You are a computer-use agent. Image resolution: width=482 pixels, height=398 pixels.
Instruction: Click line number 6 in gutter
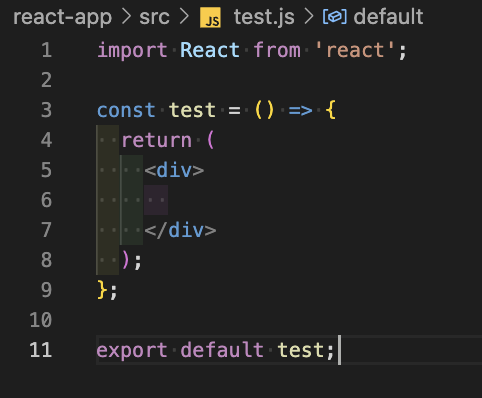click(x=46, y=200)
